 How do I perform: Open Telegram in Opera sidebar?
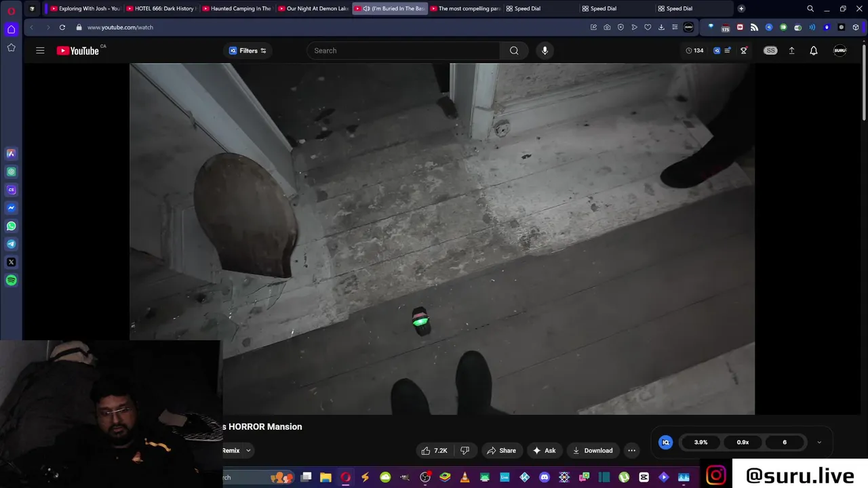(12, 244)
